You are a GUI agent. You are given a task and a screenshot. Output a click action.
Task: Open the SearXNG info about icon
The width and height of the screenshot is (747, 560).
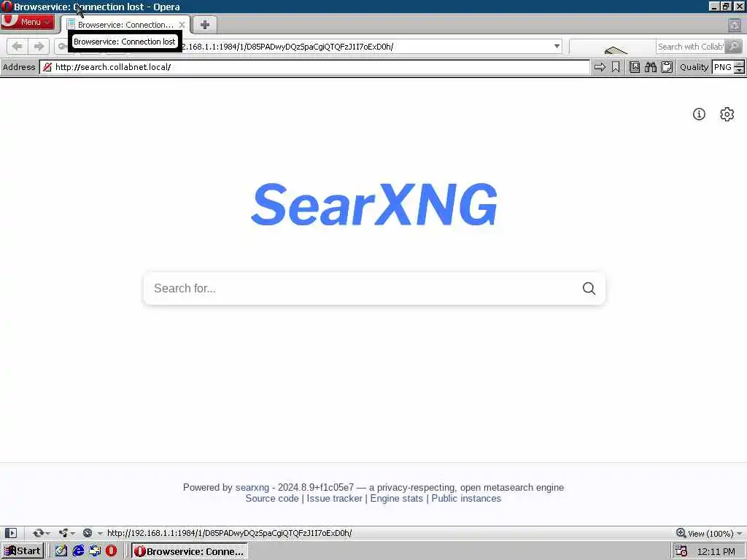[699, 114]
